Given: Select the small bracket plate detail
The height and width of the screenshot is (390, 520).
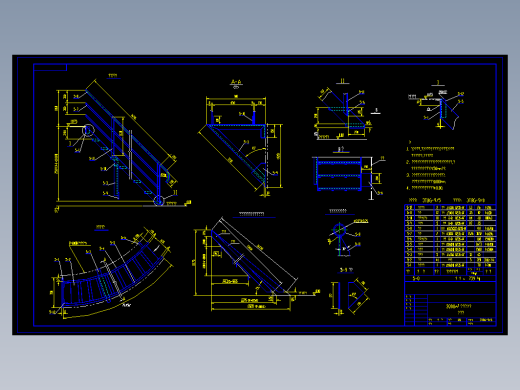Looking at the screenshot, I should click(349, 297).
